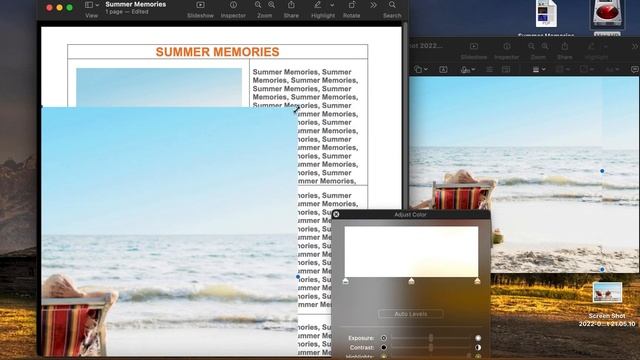Show more toolbar items in Summer Memories window

click(x=373, y=5)
